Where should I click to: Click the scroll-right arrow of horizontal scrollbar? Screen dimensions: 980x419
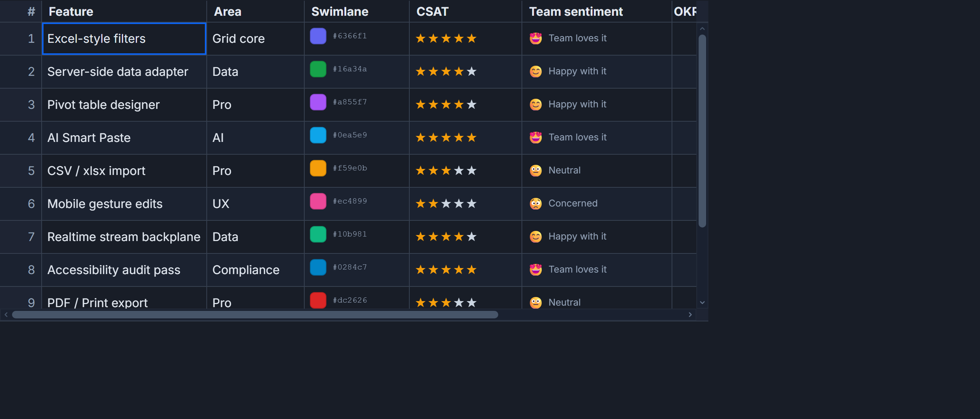(x=690, y=315)
